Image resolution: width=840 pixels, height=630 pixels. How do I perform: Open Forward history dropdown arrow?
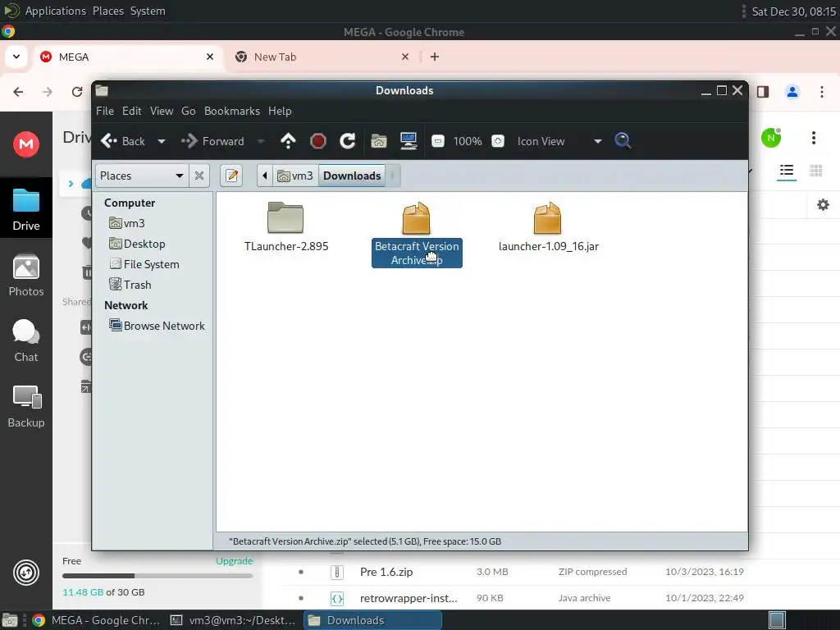coord(261,141)
